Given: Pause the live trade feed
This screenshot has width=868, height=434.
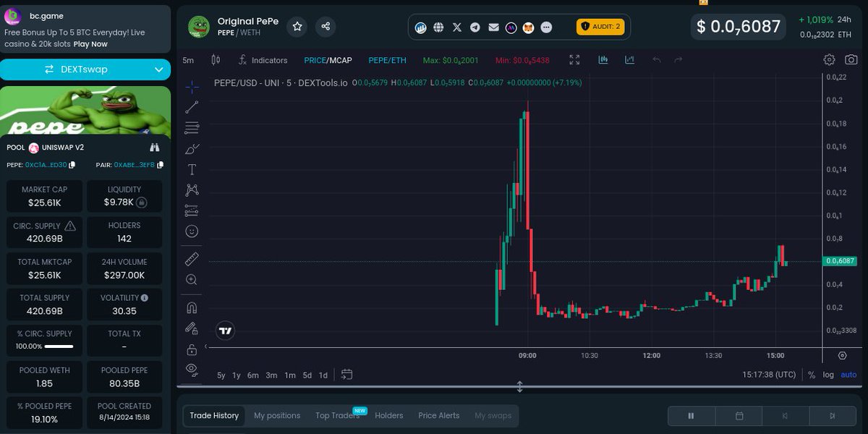Looking at the screenshot, I should click(x=691, y=416).
